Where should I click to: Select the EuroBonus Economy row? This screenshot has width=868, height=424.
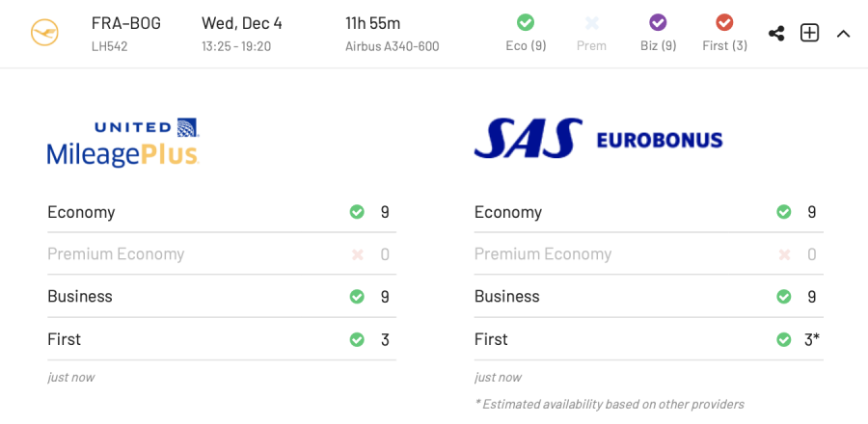point(648,212)
